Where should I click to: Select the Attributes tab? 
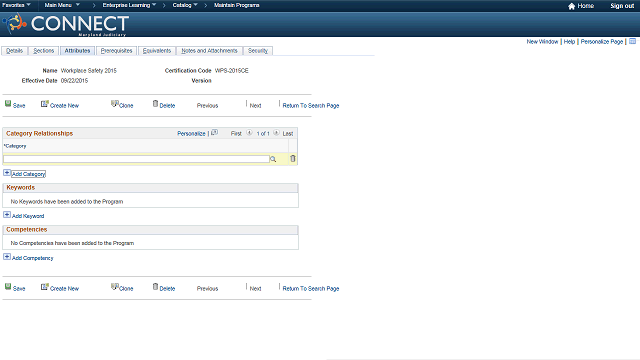click(x=77, y=51)
